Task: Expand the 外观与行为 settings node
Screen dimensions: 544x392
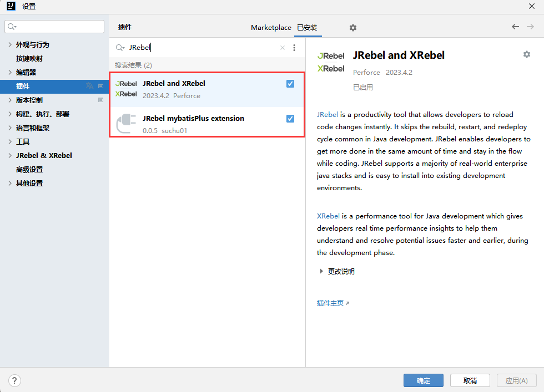Action: [x=10, y=45]
